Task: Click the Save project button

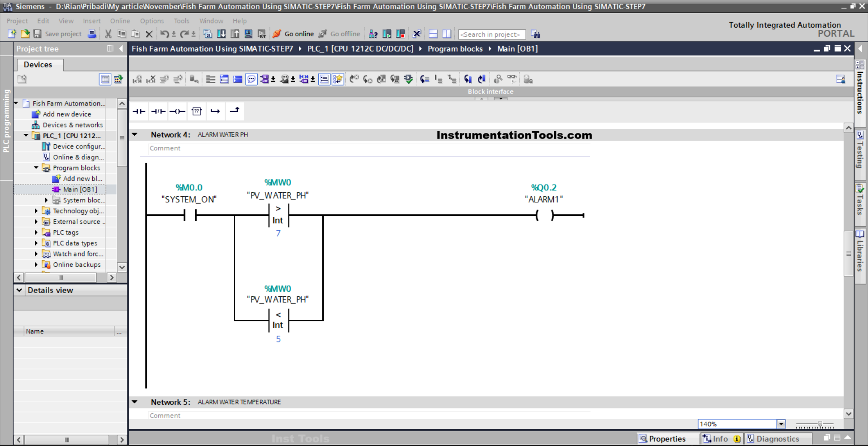Action: coord(57,34)
